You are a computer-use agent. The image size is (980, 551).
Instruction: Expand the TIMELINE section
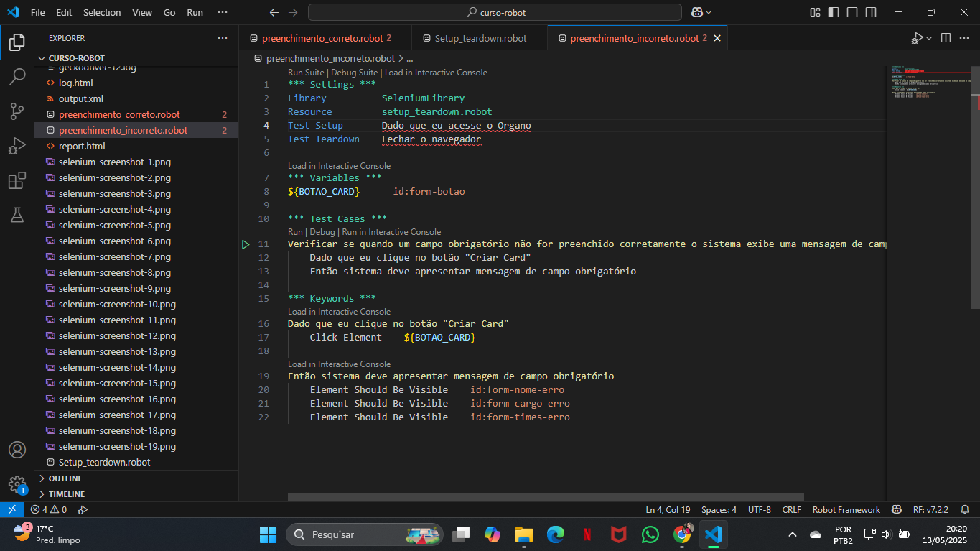136,494
